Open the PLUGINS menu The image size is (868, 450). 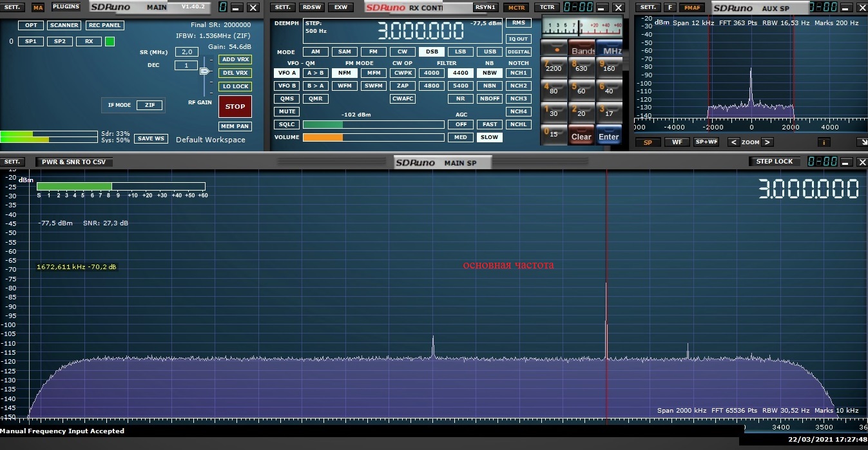click(x=66, y=7)
